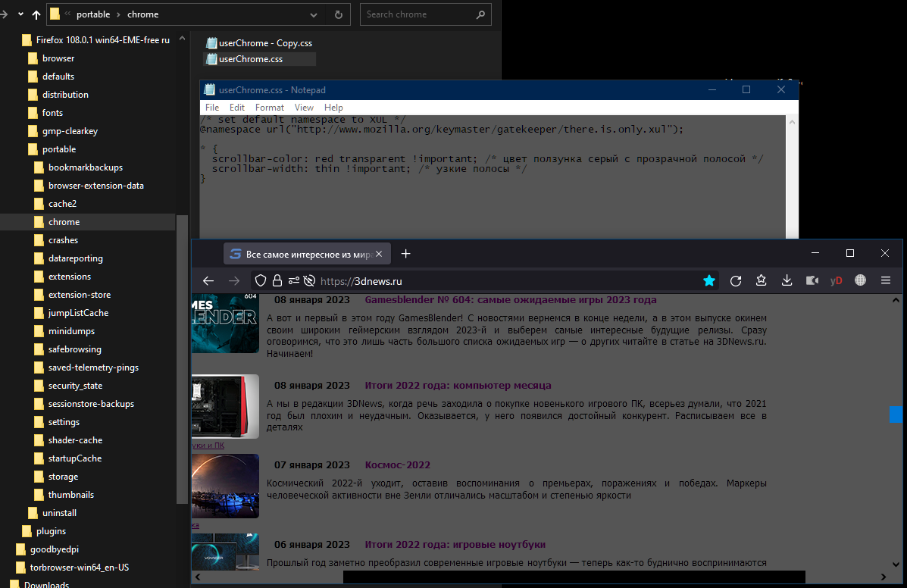Click the Космос-2022 night sky thumbnail
This screenshot has width=907, height=588.
click(x=226, y=486)
